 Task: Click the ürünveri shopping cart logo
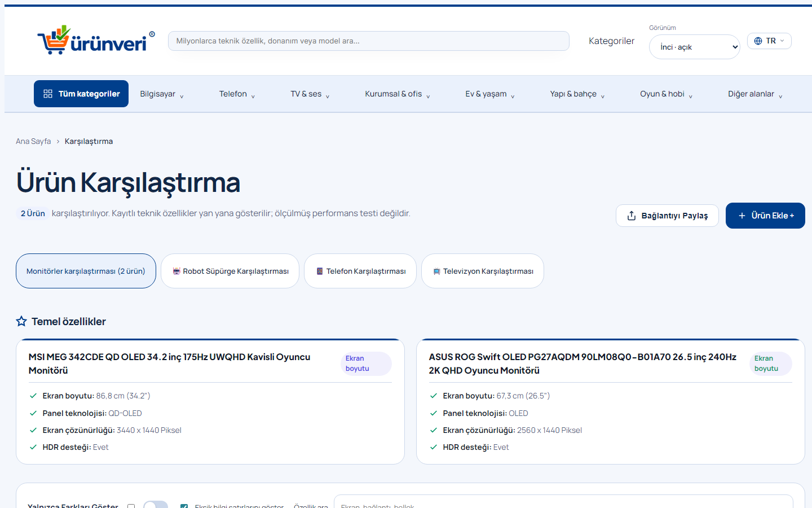pos(96,40)
